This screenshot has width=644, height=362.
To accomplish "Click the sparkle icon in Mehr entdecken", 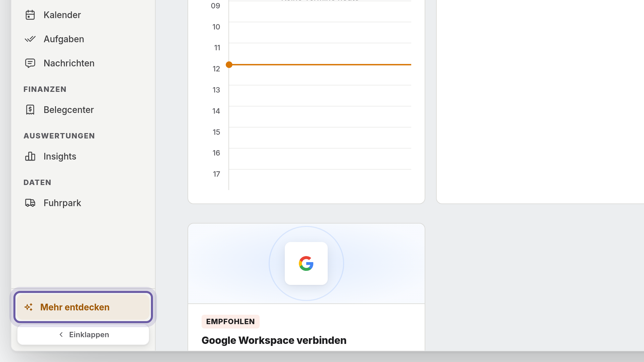I will [x=29, y=307].
